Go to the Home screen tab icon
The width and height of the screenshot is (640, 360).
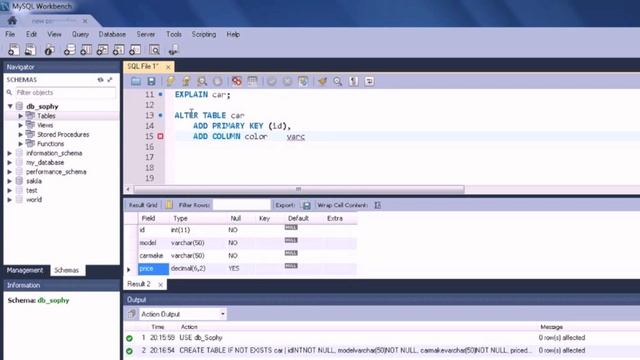[12, 20]
